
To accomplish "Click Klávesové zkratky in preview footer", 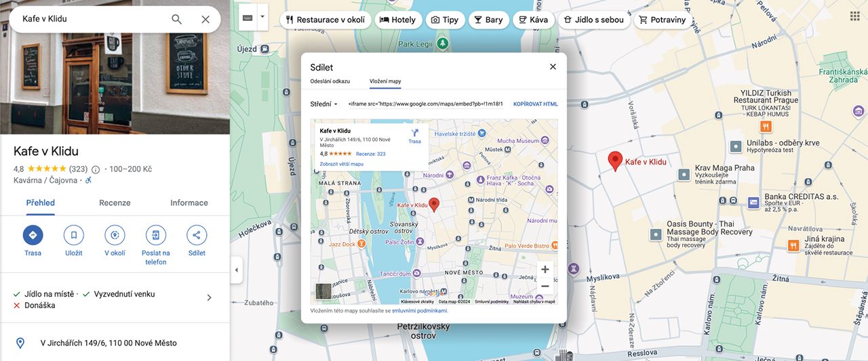I will point(417,301).
